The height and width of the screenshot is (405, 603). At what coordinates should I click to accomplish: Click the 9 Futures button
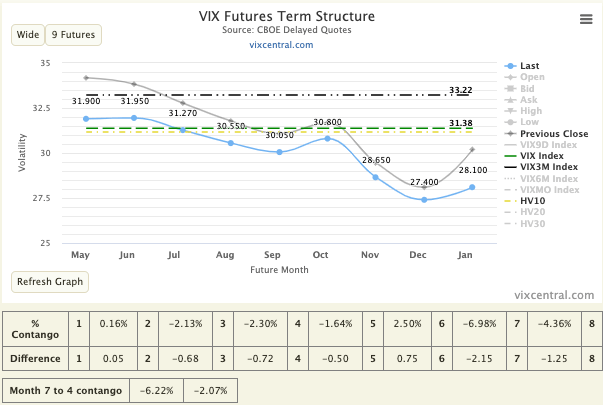click(73, 35)
